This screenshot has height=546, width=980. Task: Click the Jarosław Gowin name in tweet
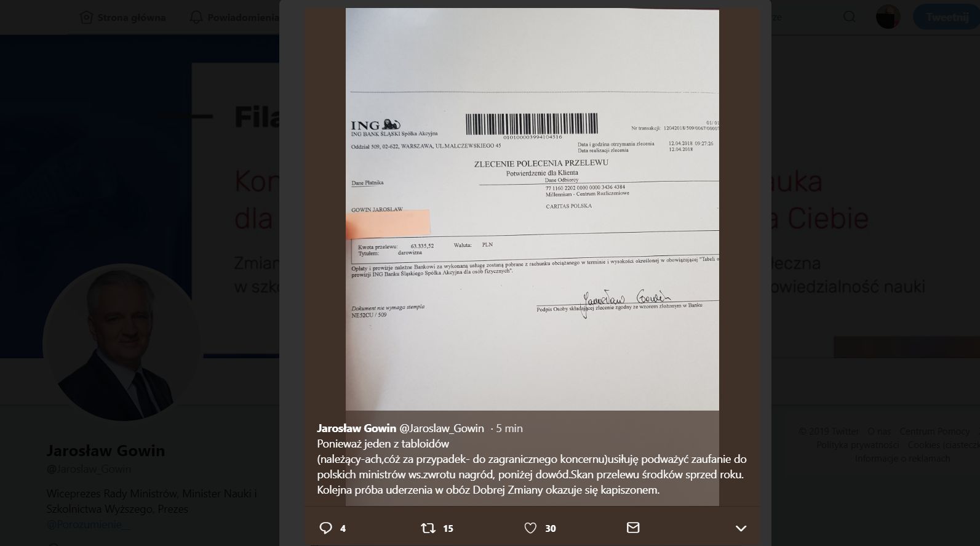[x=357, y=428]
